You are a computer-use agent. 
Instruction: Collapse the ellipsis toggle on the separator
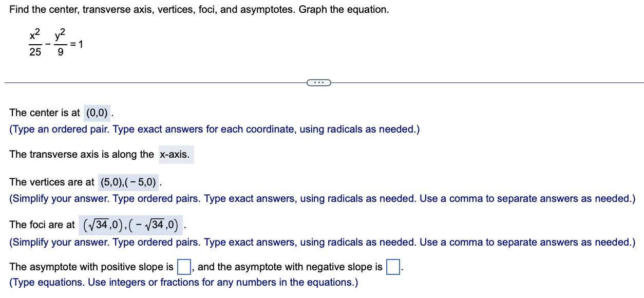(x=318, y=82)
